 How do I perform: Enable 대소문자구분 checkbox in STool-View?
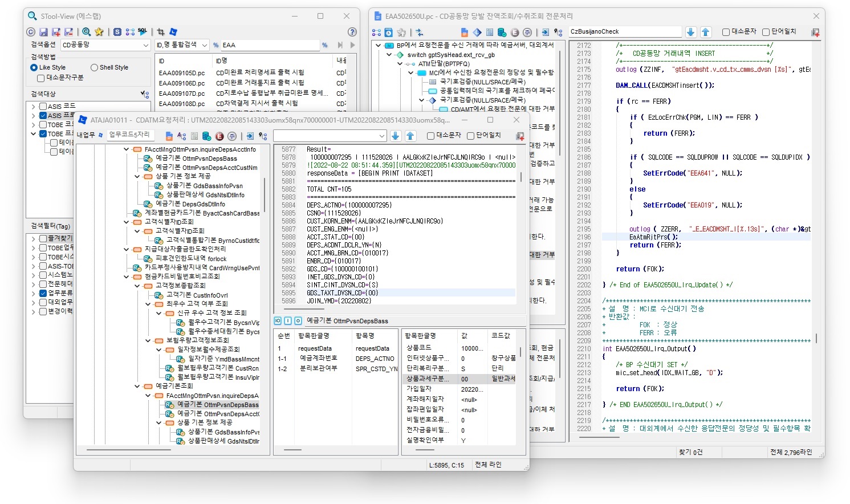click(41, 78)
